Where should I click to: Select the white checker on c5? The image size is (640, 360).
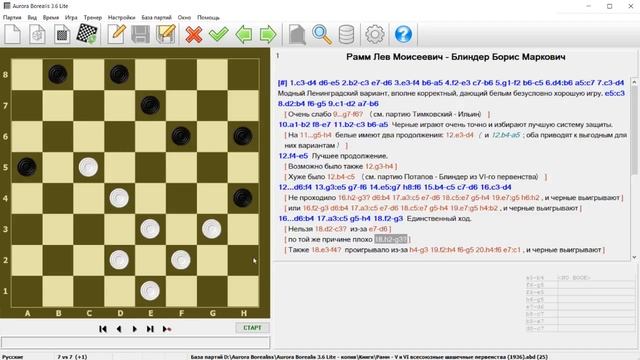coord(88,167)
